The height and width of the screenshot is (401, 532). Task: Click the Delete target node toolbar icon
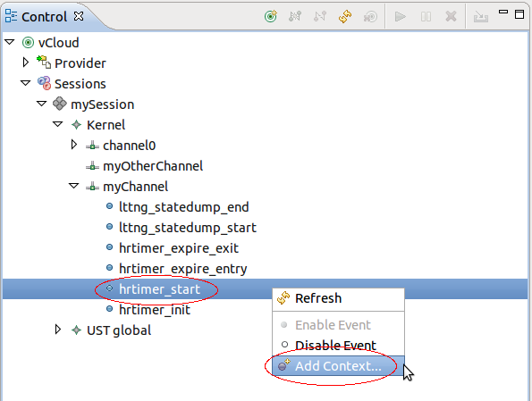370,16
